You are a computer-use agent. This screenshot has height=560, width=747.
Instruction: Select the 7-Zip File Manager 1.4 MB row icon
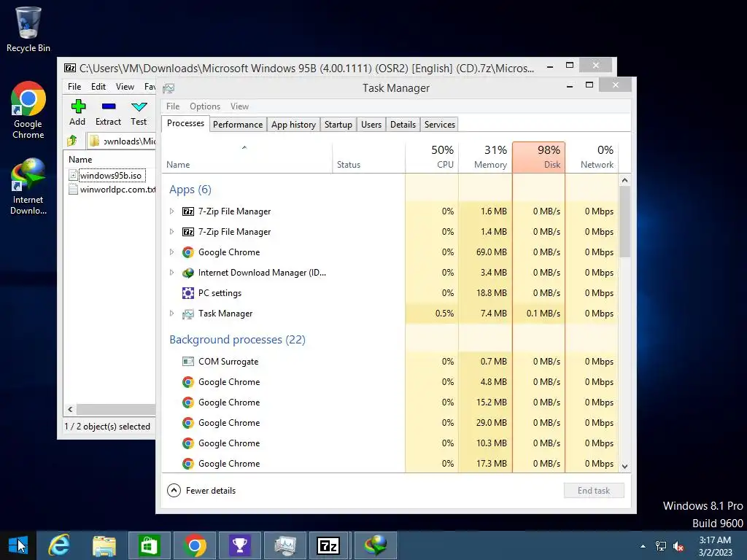click(188, 232)
